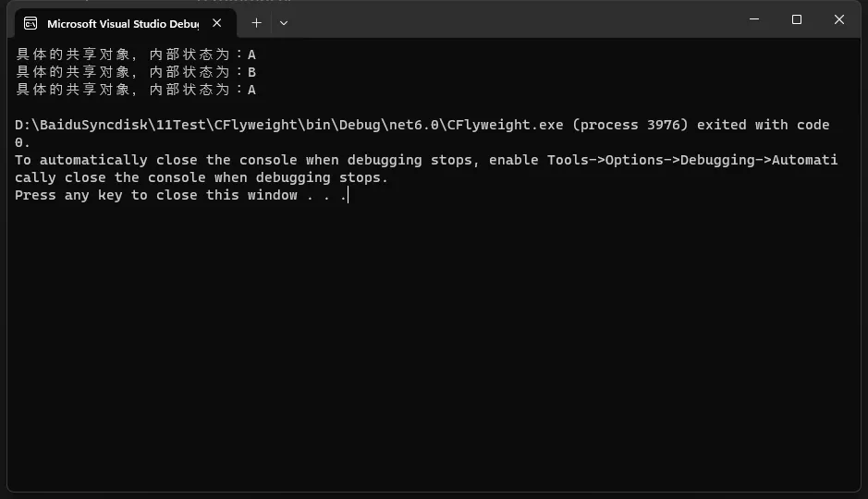Open a new tab with the plus button
Image resolution: width=868 pixels, height=499 pixels.
256,23
